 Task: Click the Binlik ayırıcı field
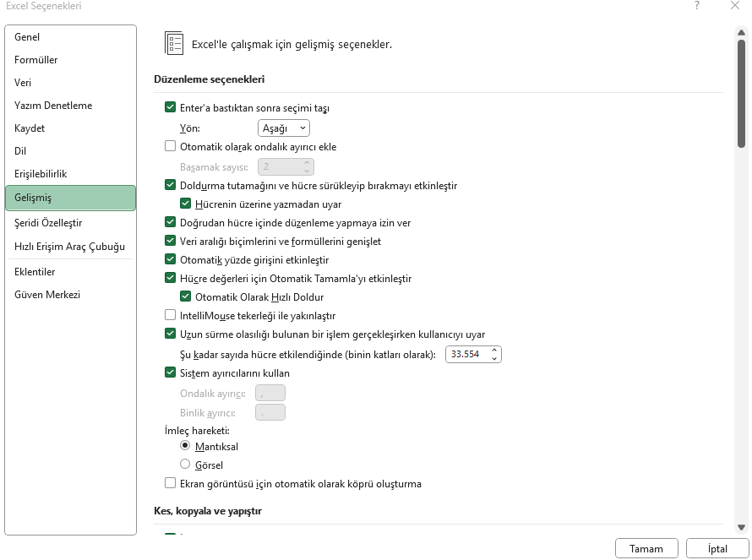point(270,412)
